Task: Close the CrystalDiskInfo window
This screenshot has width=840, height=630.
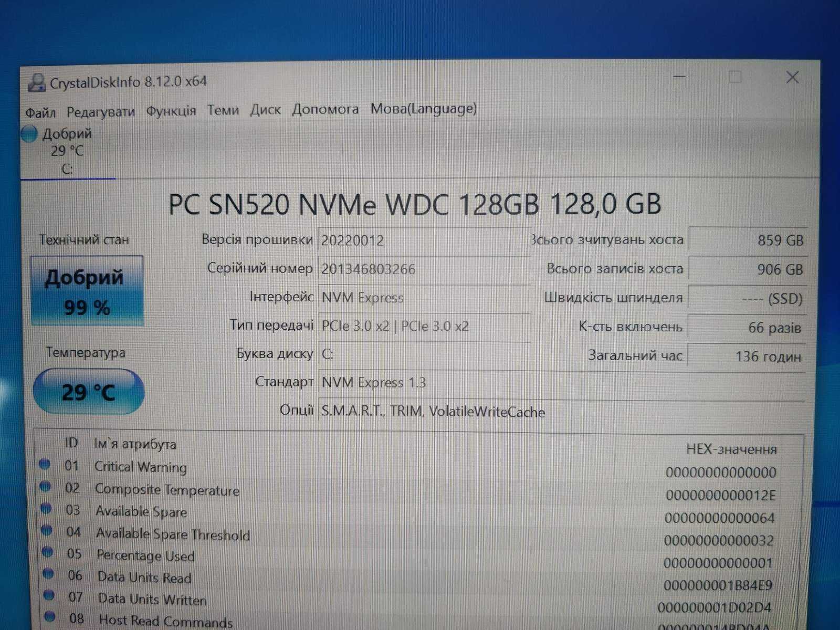Action: (792, 78)
